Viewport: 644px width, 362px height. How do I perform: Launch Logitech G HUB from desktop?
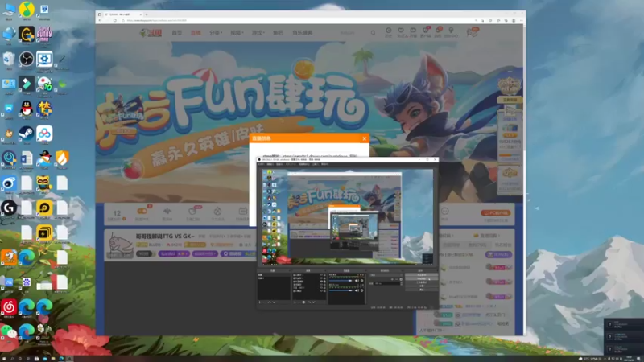tap(9, 208)
